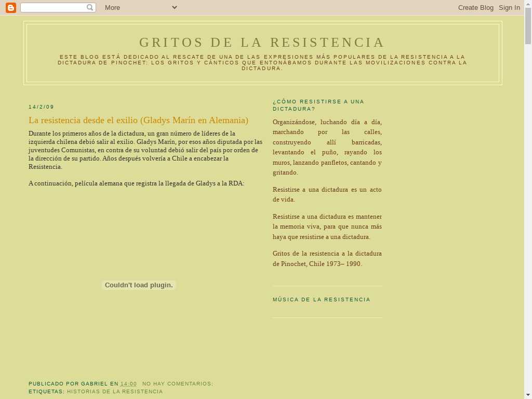Open the More menu in navbar

coord(112,7)
